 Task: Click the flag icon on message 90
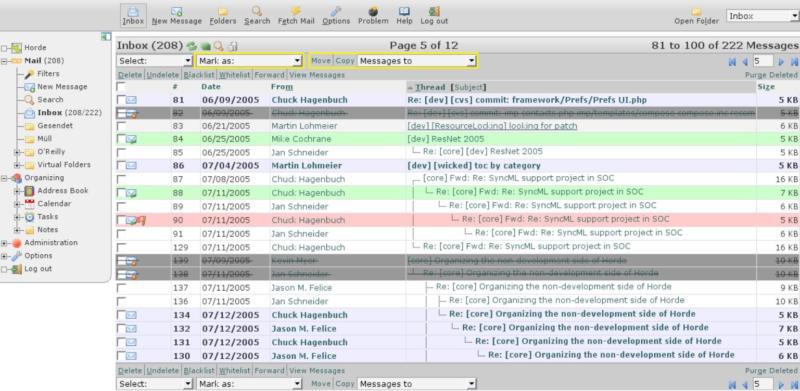pyautogui.click(x=141, y=221)
